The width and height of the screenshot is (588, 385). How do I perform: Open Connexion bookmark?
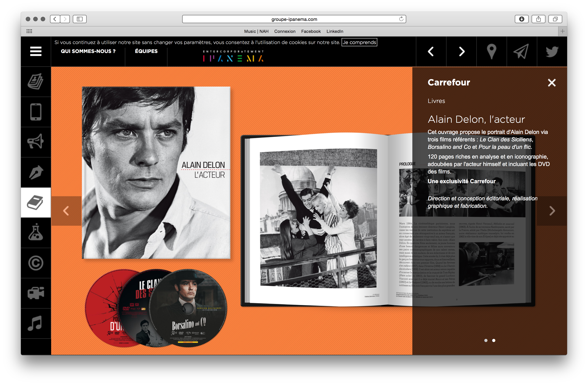tap(285, 31)
